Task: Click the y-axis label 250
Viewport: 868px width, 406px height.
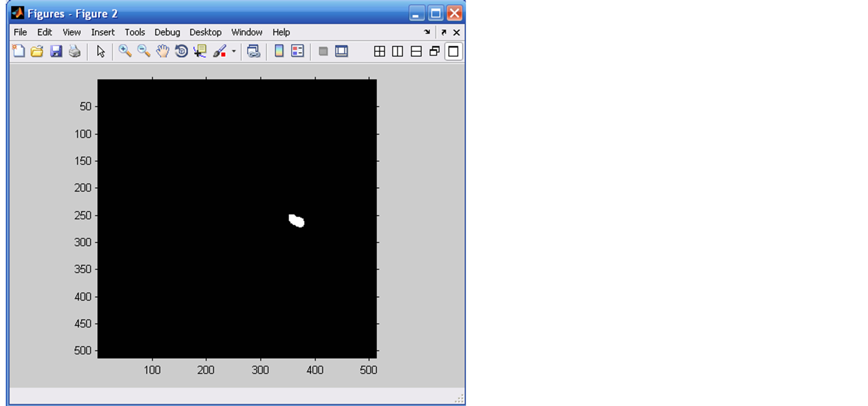Action: [x=83, y=215]
